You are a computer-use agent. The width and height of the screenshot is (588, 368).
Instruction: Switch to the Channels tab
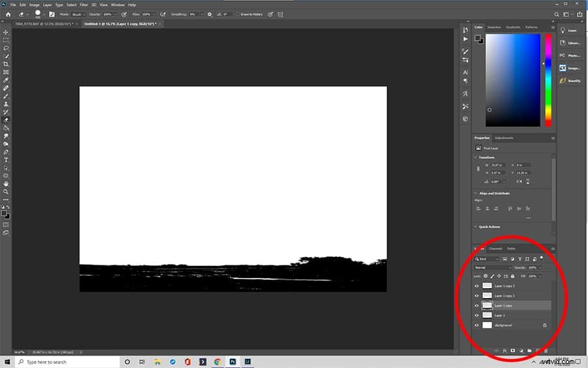[495, 248]
